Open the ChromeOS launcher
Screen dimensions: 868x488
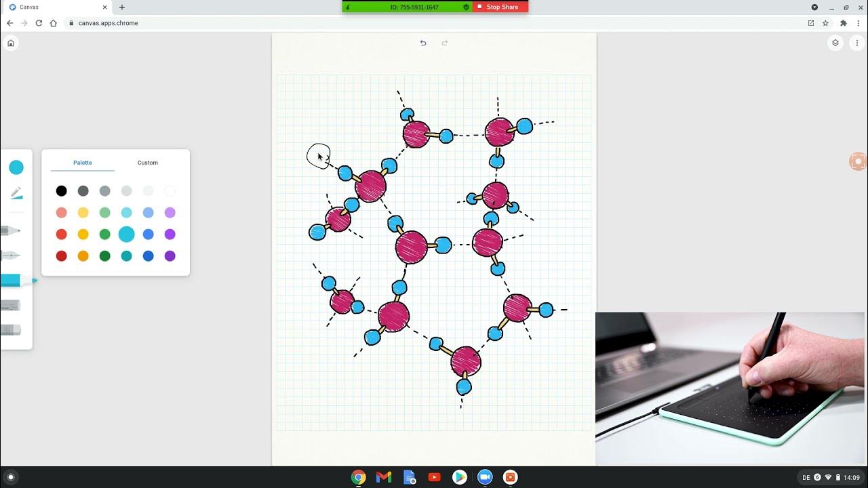tap(10, 477)
